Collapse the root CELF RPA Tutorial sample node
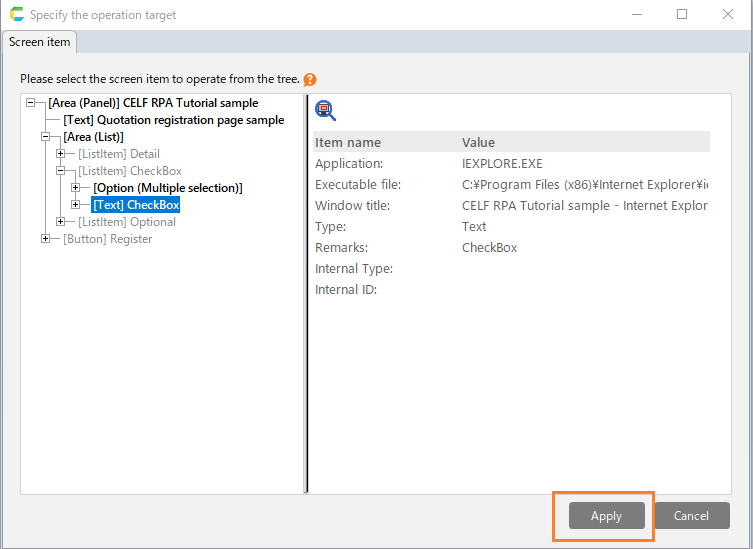This screenshot has width=753, height=549. pyautogui.click(x=31, y=103)
